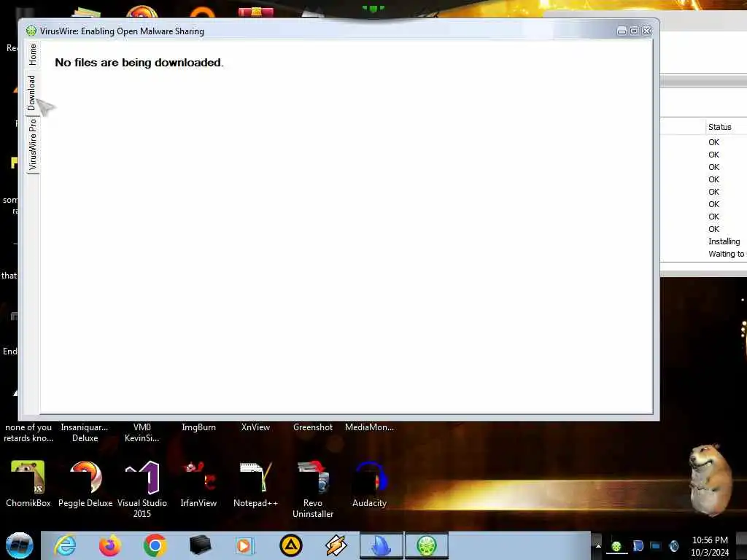Launch AIMP from taskbar
The image size is (747, 560).
coord(290,545)
